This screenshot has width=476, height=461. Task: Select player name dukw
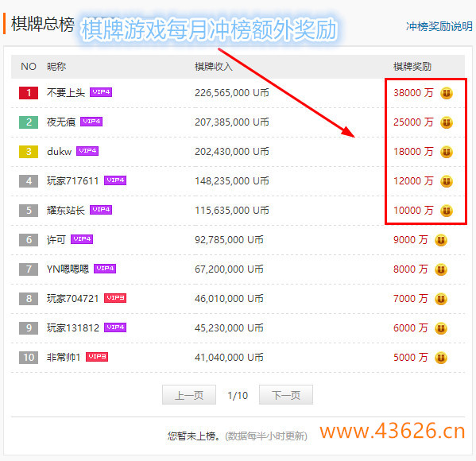point(59,152)
